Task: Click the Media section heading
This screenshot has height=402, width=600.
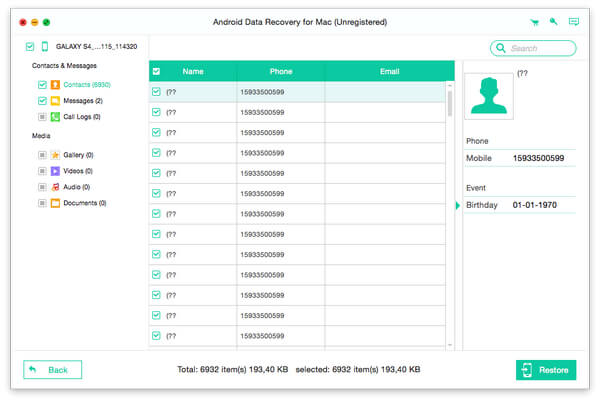Action: pyautogui.click(x=41, y=136)
